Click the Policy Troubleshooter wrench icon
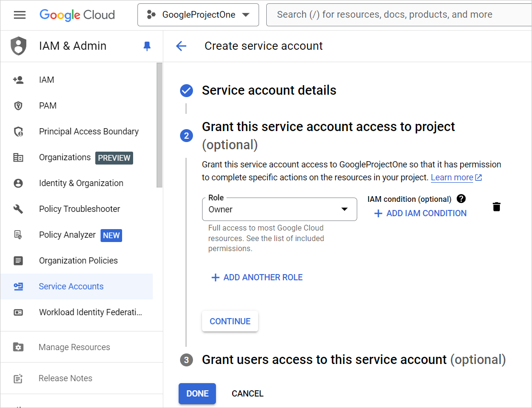Image resolution: width=532 pixels, height=408 pixels. (x=18, y=209)
